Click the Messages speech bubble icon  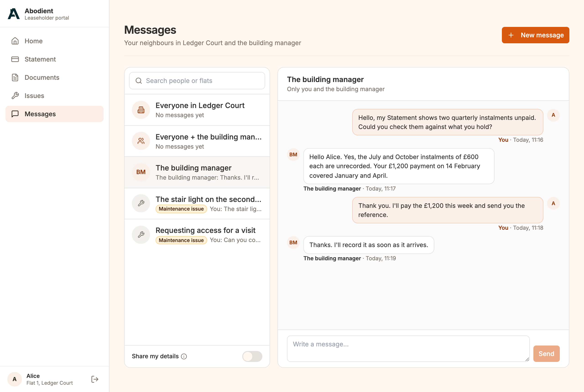coord(15,114)
